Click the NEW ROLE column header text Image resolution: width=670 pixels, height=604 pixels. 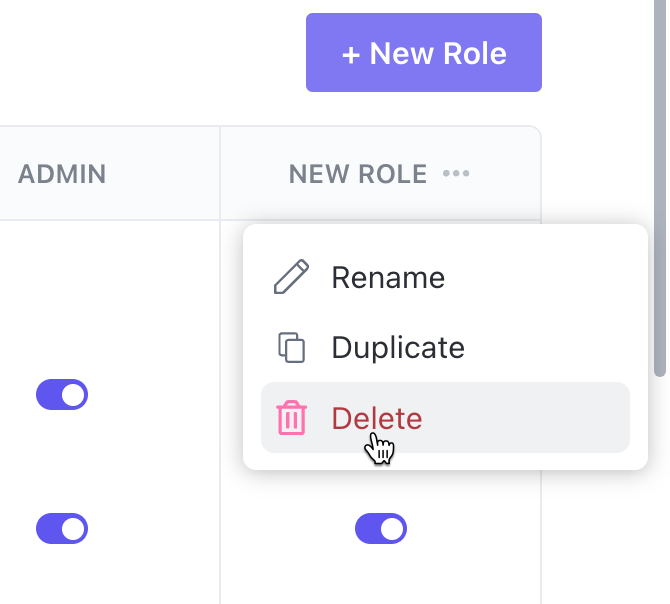[x=358, y=174]
